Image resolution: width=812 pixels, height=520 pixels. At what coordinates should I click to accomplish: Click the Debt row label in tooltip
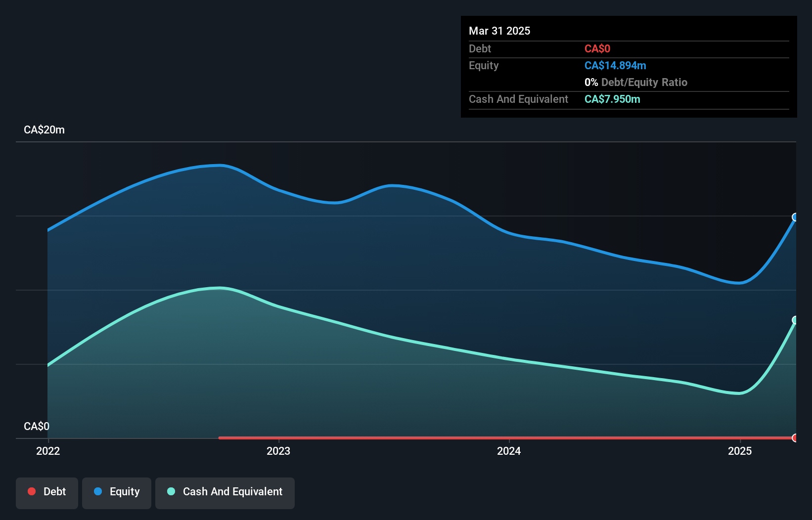(480, 48)
